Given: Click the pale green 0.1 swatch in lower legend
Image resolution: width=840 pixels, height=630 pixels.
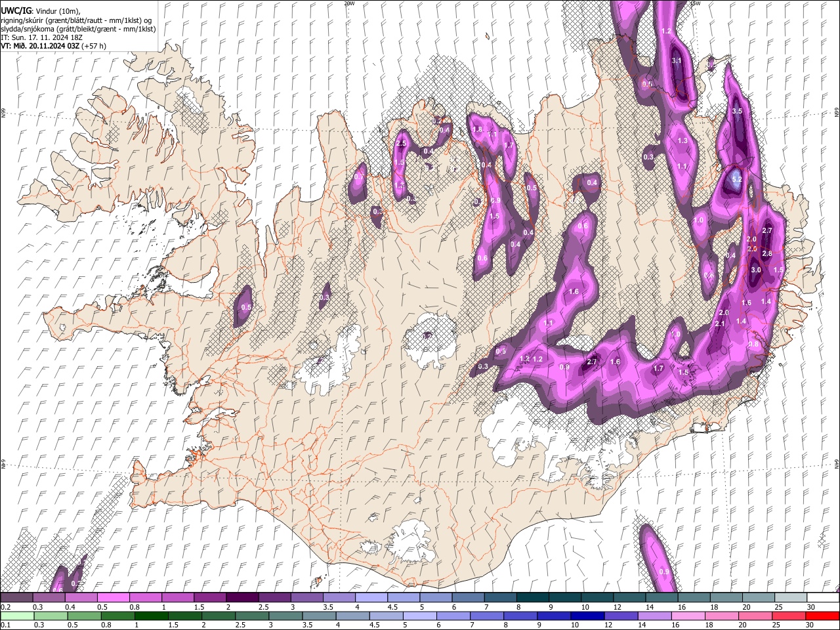Looking at the screenshot, I should tap(17, 616).
